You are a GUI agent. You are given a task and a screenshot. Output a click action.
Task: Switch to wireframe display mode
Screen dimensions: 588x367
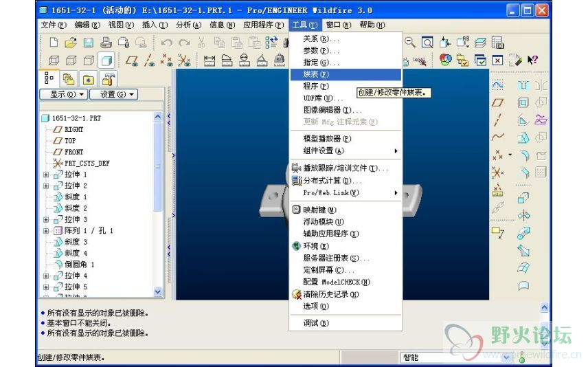click(x=54, y=60)
